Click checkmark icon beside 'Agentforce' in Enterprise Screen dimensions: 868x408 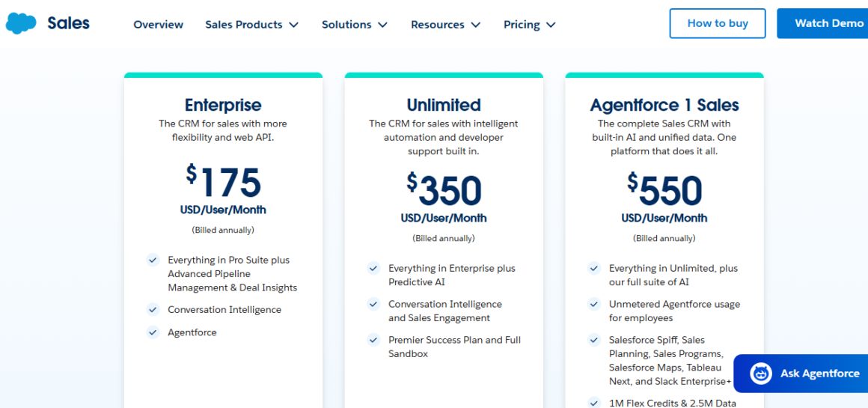click(x=153, y=332)
